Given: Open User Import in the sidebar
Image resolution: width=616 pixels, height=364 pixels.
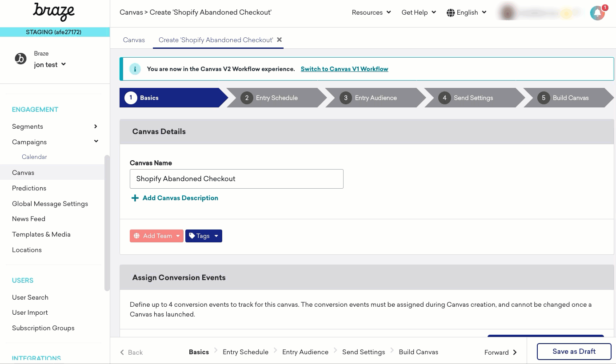Looking at the screenshot, I should [30, 313].
